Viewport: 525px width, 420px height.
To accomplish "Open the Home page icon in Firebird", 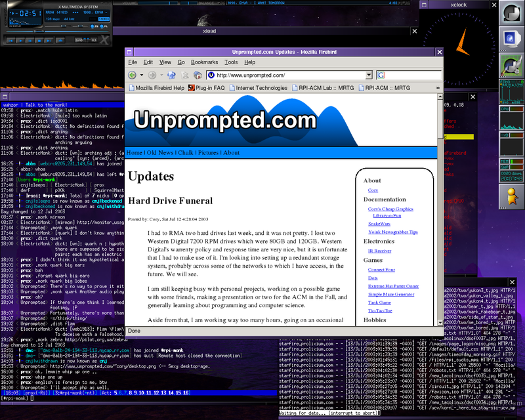I will pos(198,75).
